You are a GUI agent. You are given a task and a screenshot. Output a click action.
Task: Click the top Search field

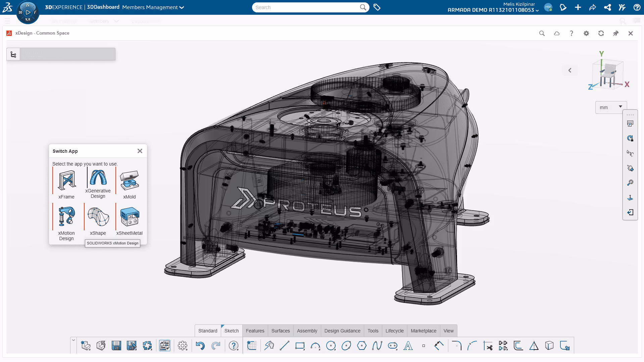310,7
